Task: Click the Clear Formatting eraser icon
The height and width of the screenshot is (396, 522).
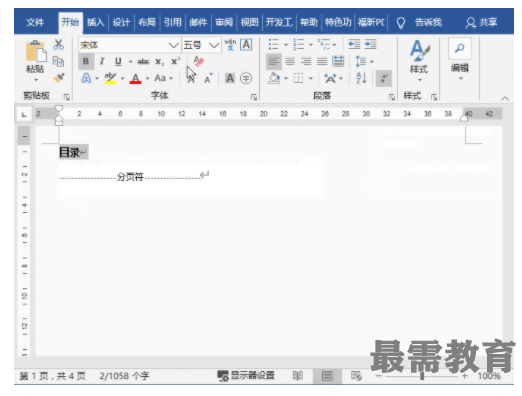Action: (199, 61)
